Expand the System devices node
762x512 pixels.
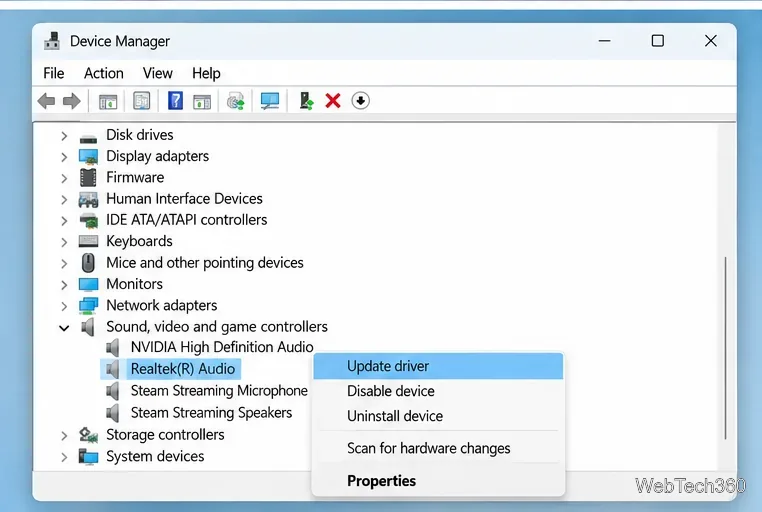pyautogui.click(x=64, y=457)
